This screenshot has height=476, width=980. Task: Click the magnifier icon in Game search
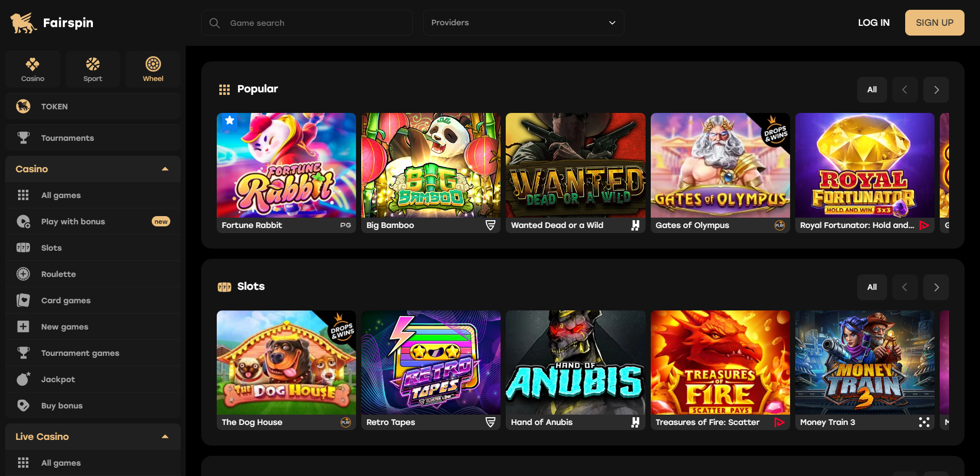(x=215, y=23)
